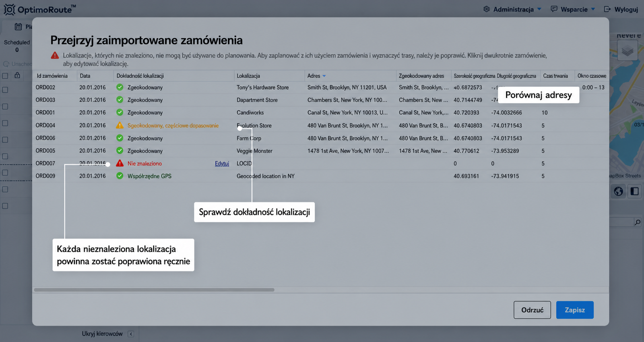Sort by the Data column header
Screen dimensions: 644x342
(x=85, y=76)
